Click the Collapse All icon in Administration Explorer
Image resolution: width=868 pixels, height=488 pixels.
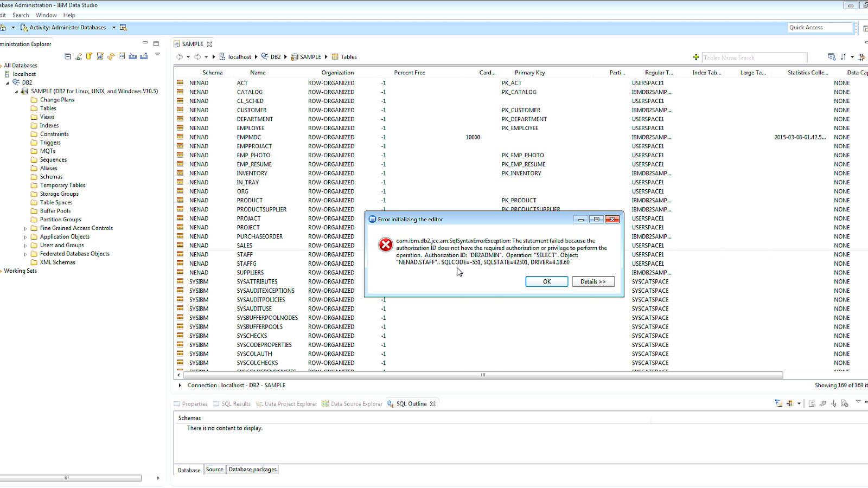67,56
